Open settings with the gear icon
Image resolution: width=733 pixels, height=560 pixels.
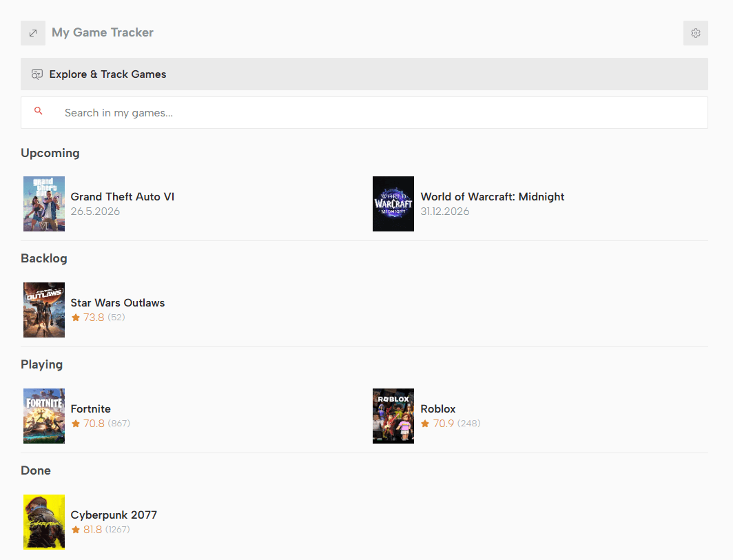(696, 33)
